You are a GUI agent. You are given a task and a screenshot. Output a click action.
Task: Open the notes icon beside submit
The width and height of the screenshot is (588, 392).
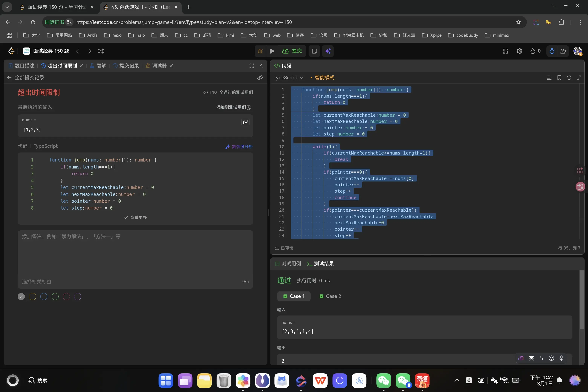point(315,51)
